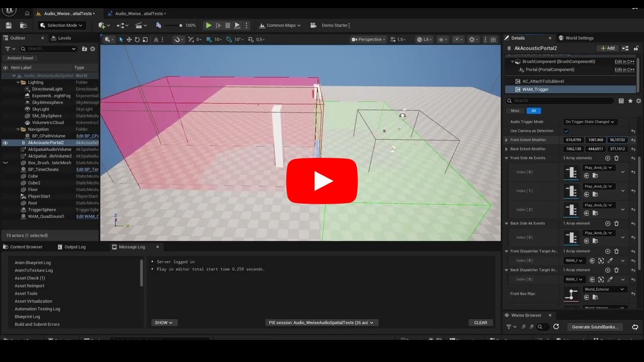The image size is (644, 362).
Task: Click the Outliner new folder icon
Action: [x=84, y=49]
